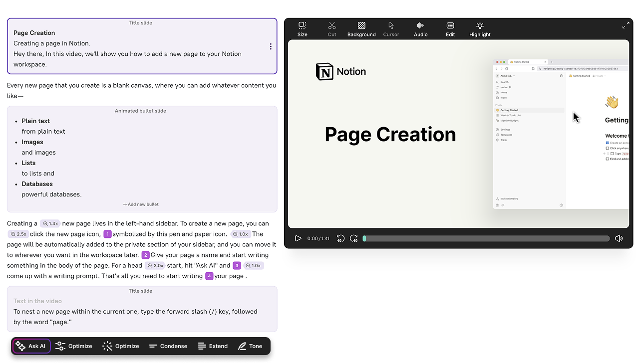Click 1.0x zoom chip before "come up with"

pos(254,266)
